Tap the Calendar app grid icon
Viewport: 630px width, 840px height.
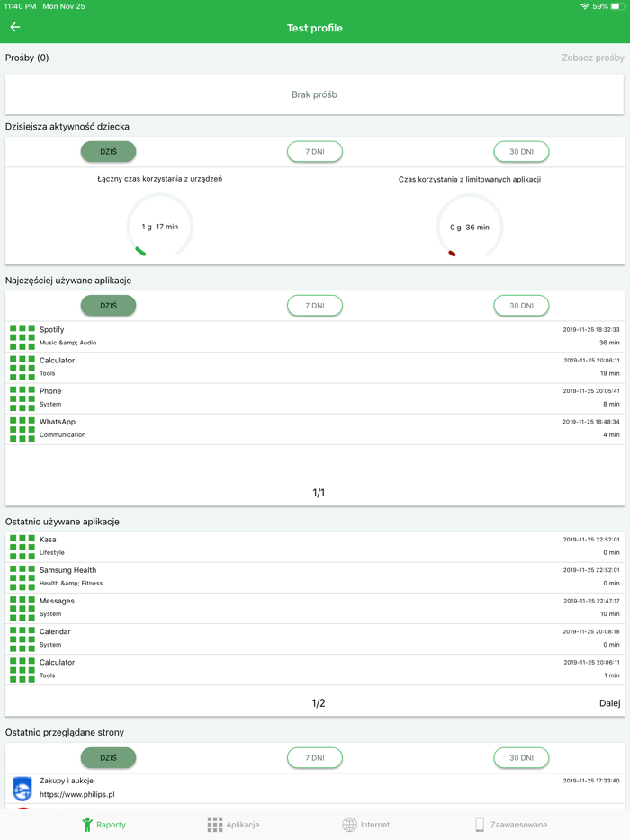pos(22,639)
